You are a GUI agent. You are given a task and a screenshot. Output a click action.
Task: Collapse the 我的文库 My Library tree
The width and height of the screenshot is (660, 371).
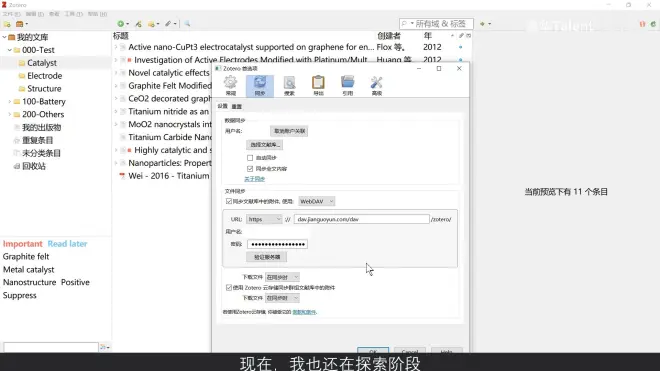[5, 37]
